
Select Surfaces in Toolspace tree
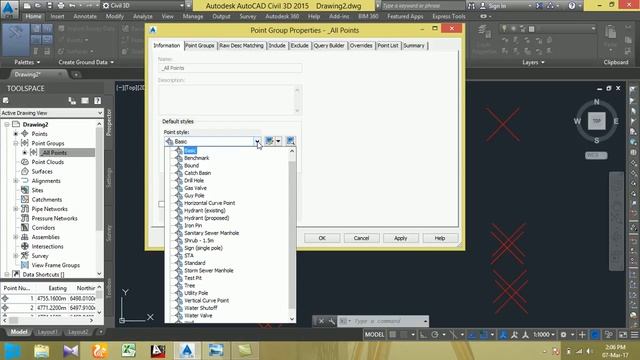coord(42,171)
